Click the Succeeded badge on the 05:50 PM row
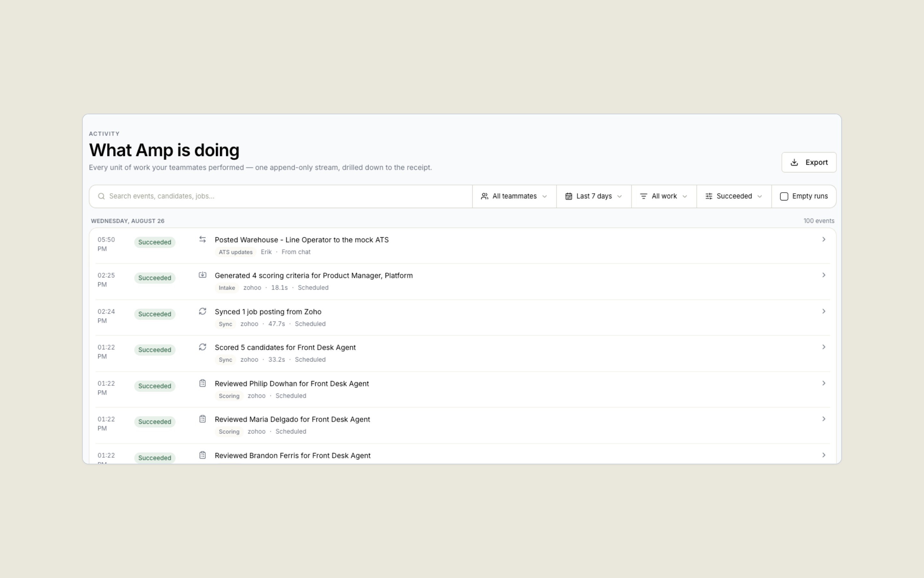 155,242
